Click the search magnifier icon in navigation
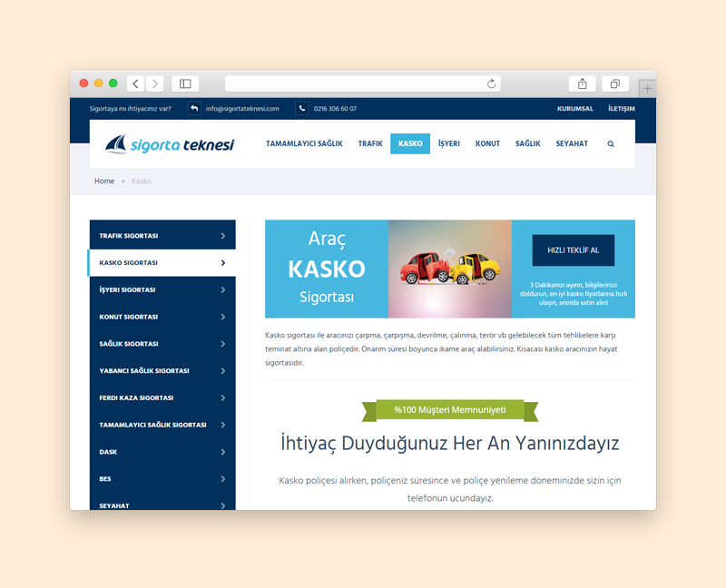Image resolution: width=726 pixels, height=588 pixels. coord(611,144)
